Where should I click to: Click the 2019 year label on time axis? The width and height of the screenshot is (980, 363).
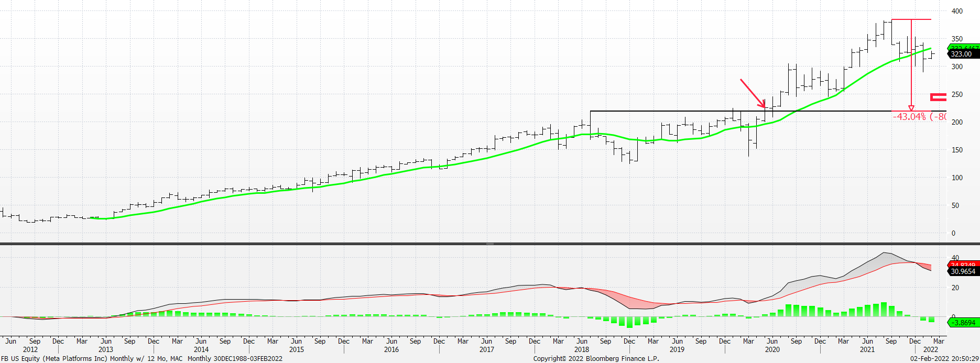[x=677, y=349]
